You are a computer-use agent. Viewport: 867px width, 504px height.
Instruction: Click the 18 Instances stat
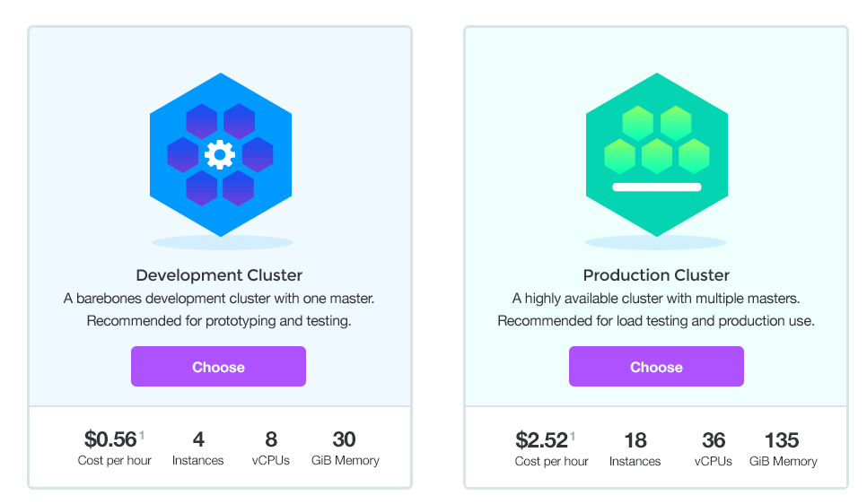[x=635, y=448]
